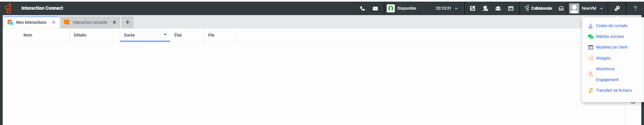Close the Interaction actuelle tab
Viewport: 644px width, 125px height.
pos(114,22)
